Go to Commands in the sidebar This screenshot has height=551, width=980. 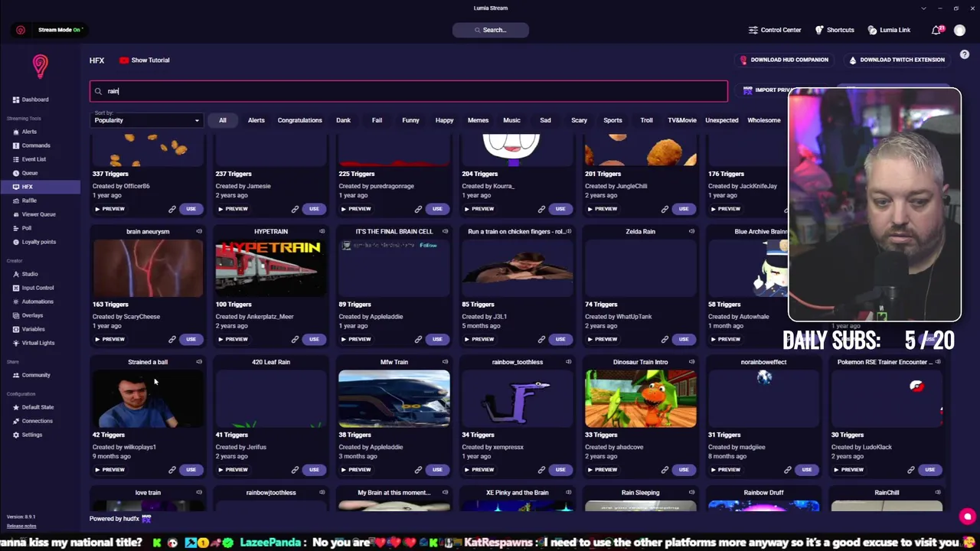point(31,145)
